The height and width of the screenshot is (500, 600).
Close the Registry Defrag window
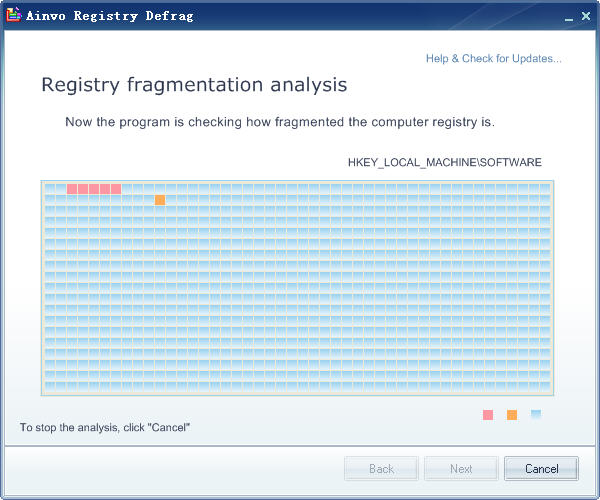(586, 16)
